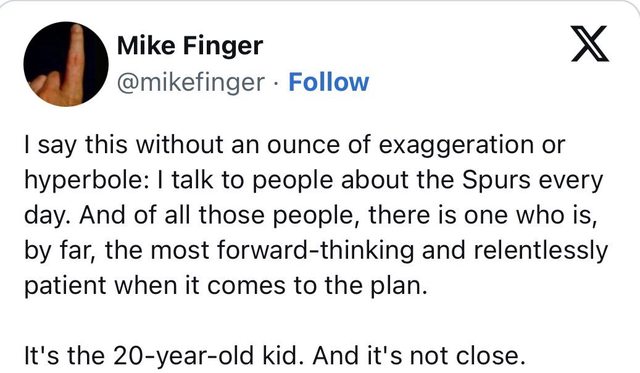Select the words "by far," in the tweet
This screenshot has width=640, height=373.
click(x=60, y=251)
